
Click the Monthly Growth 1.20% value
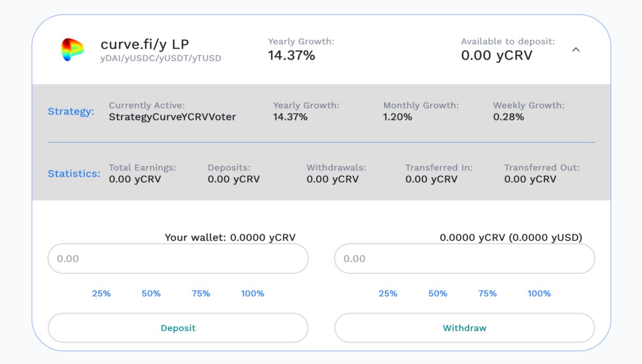(398, 117)
